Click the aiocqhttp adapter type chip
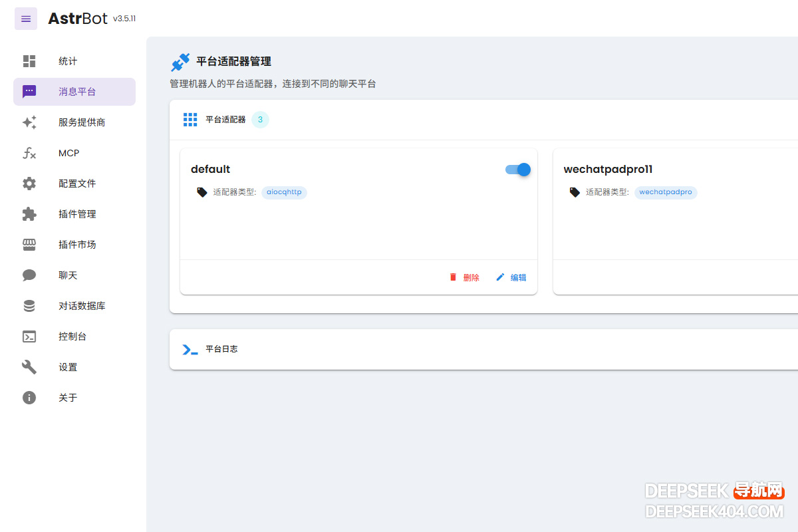798x532 pixels. click(284, 192)
